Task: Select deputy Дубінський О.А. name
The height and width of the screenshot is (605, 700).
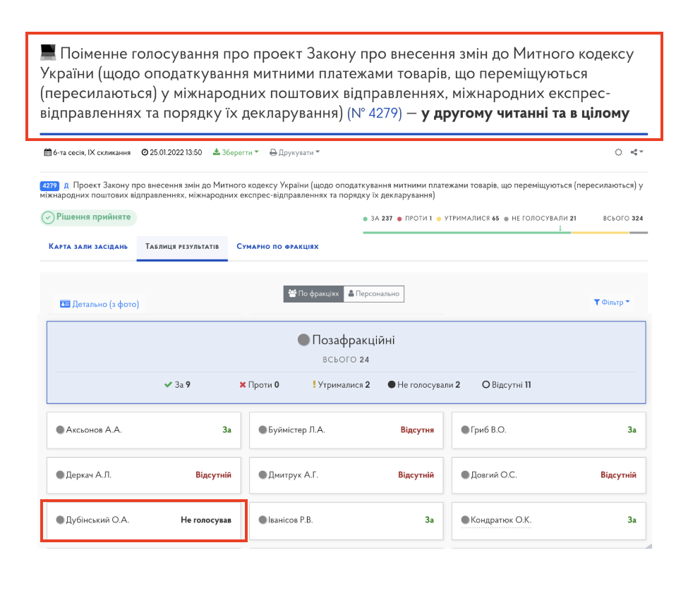Action: coord(97,520)
